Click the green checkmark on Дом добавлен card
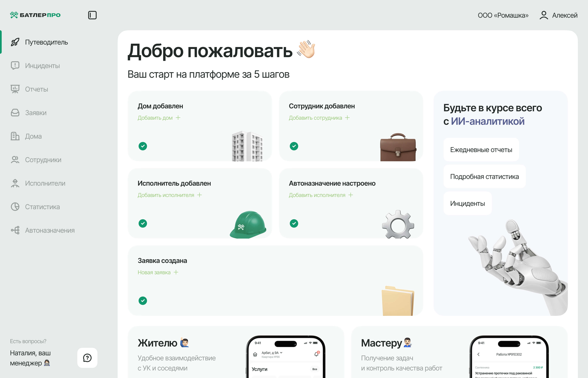The width and height of the screenshot is (588, 378). pyautogui.click(x=143, y=146)
